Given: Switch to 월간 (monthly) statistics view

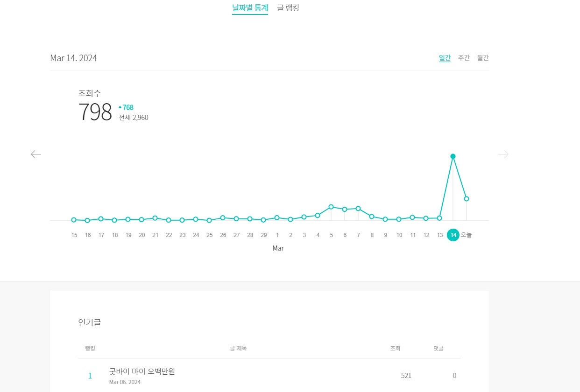Looking at the screenshot, I should point(482,58).
